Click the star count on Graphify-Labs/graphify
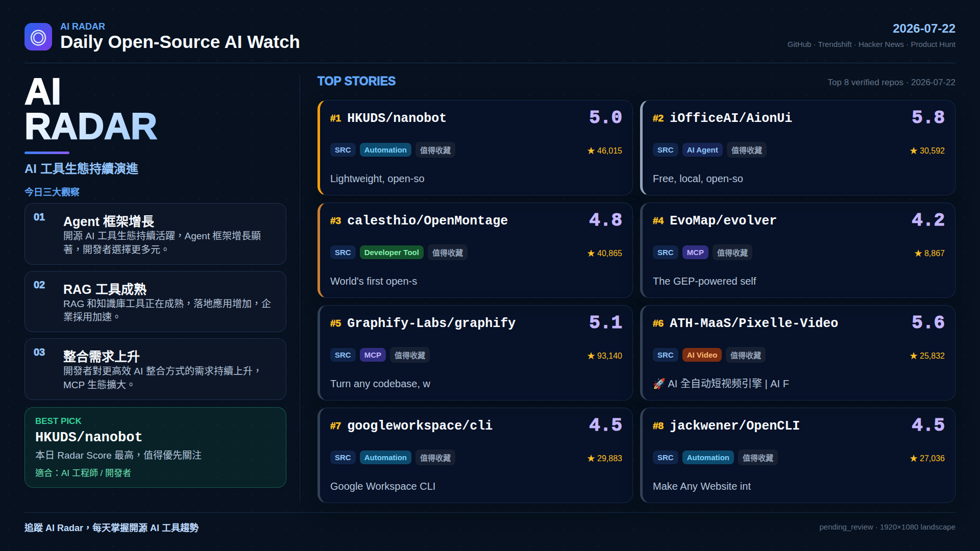Viewport: 980px width, 551px height. pyautogui.click(x=609, y=356)
